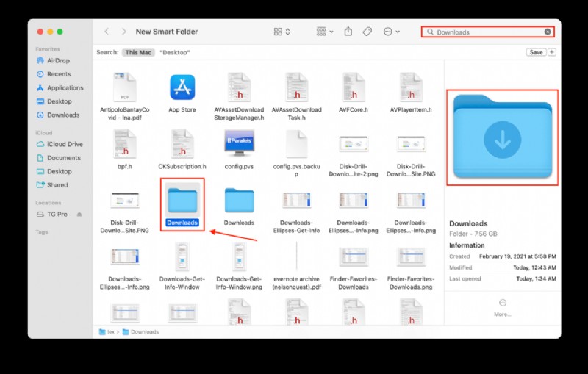Select the "Desktop" search scope
588x374 pixels.
[x=175, y=52]
